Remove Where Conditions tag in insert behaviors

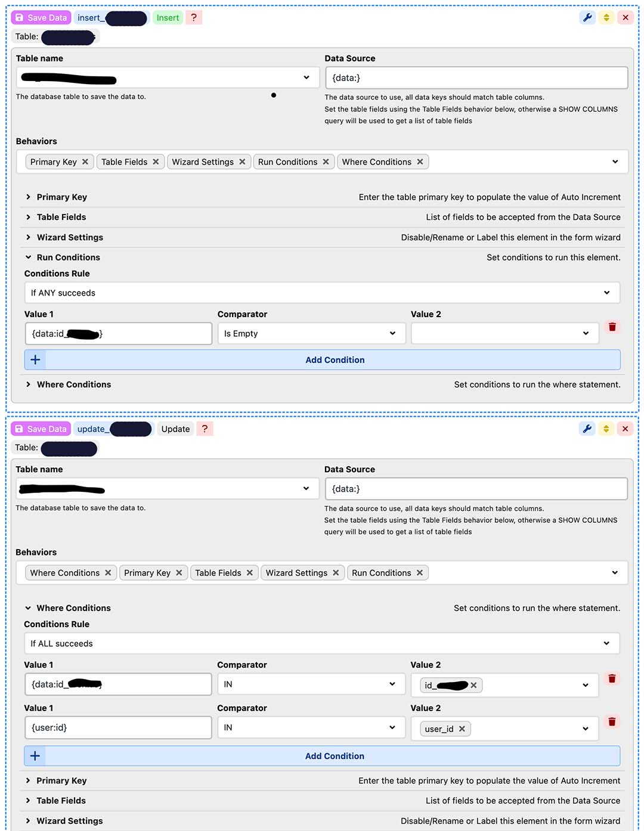click(x=420, y=162)
